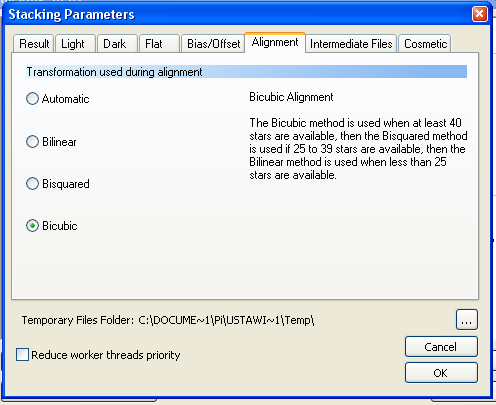This screenshot has width=496, height=405.
Task: Click the Alignment tab
Action: (x=275, y=42)
